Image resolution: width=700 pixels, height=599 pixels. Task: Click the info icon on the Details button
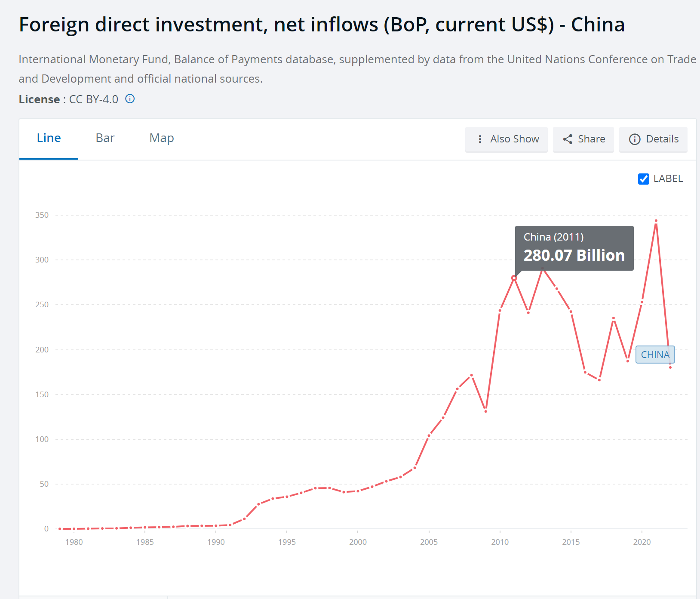[635, 139]
